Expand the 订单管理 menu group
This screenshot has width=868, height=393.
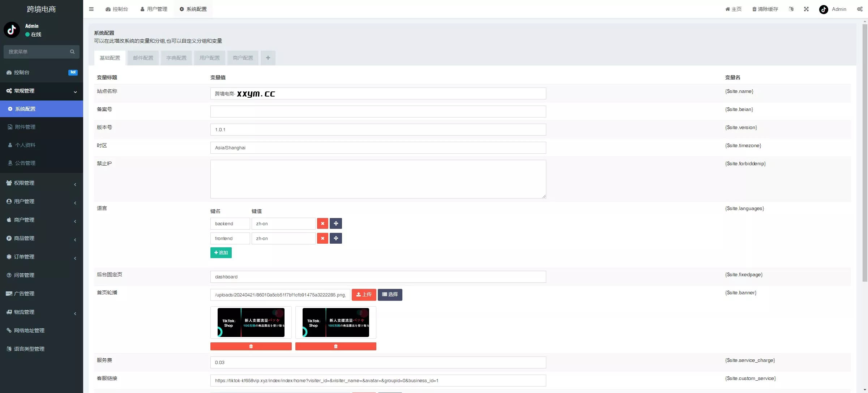42,257
